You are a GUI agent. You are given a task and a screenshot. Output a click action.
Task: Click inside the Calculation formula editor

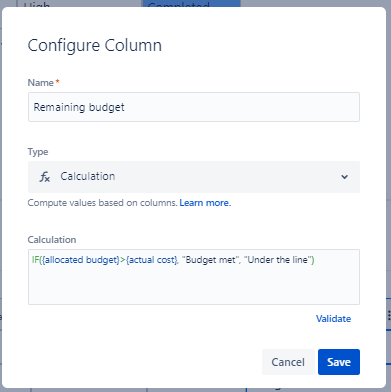[x=194, y=277]
